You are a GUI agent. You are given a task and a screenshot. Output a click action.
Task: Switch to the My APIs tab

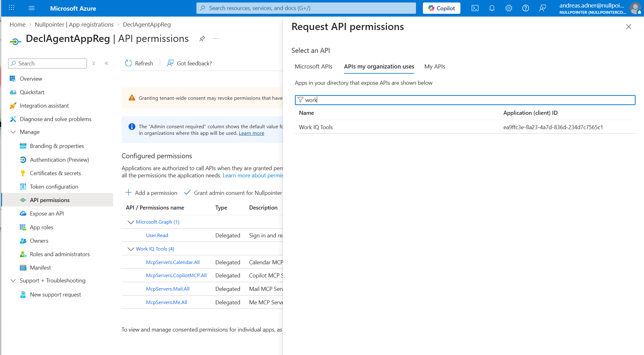coord(434,66)
